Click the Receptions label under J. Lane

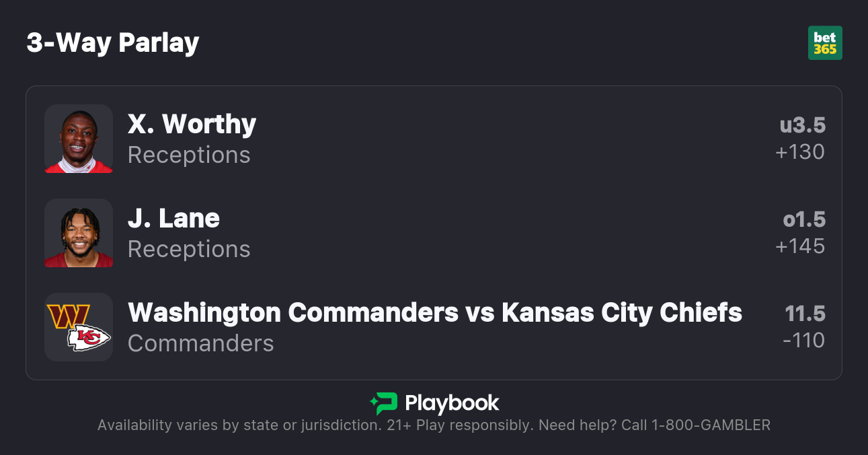189,249
